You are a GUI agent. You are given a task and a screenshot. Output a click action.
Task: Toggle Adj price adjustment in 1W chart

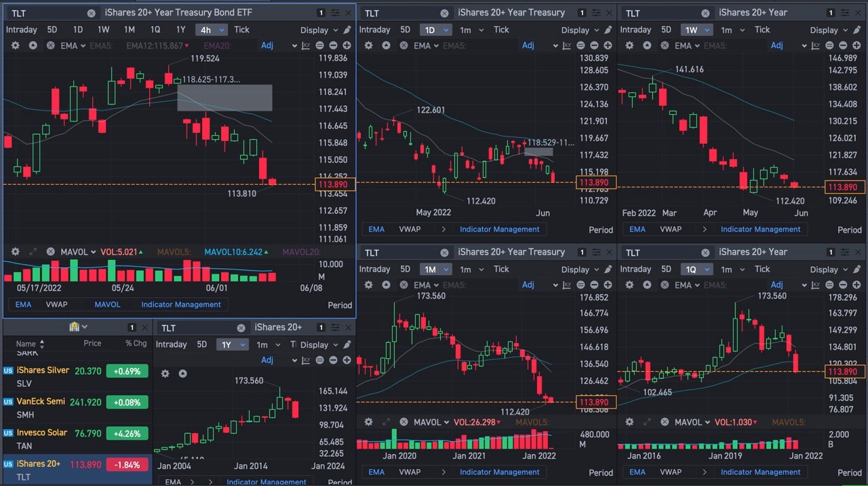click(x=777, y=45)
